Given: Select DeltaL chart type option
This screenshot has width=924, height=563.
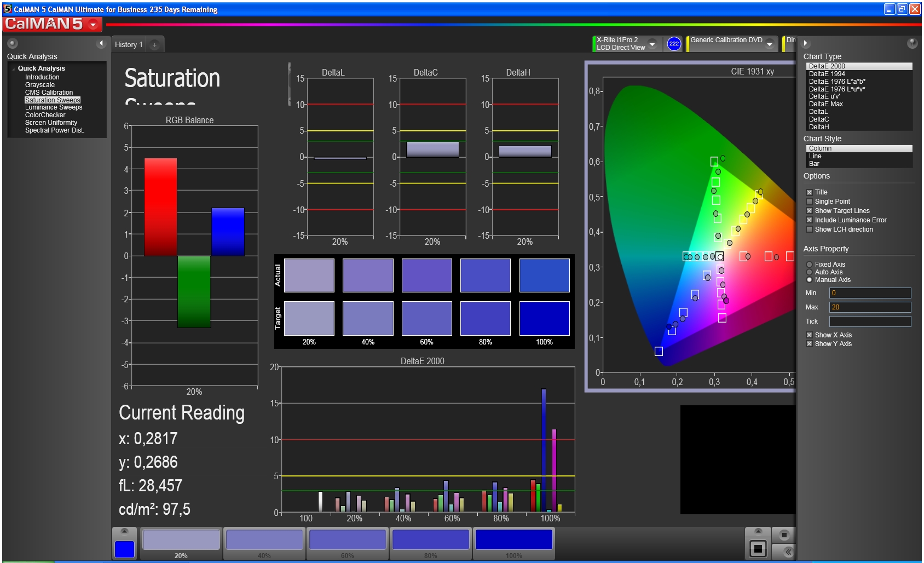Looking at the screenshot, I should 859,112.
